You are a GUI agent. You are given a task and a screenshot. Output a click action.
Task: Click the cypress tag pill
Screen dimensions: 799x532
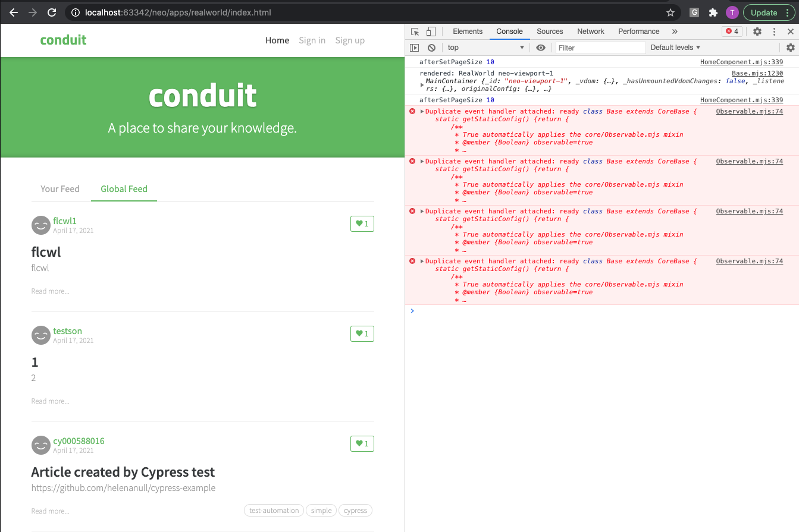(x=355, y=511)
